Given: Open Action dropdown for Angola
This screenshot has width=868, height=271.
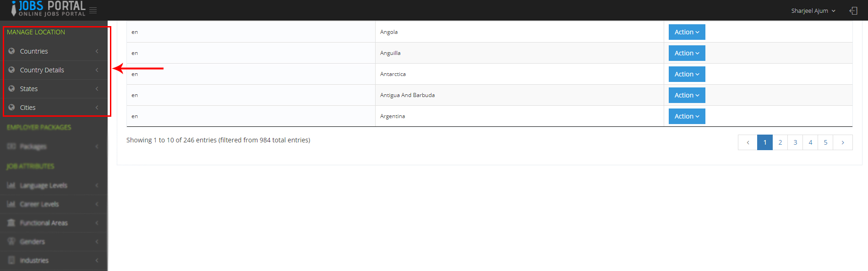Looking at the screenshot, I should tap(686, 32).
